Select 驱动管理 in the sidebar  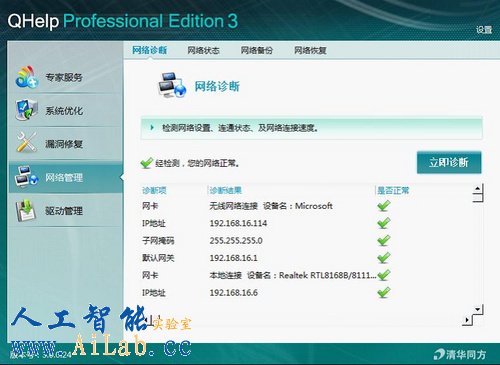(65, 211)
